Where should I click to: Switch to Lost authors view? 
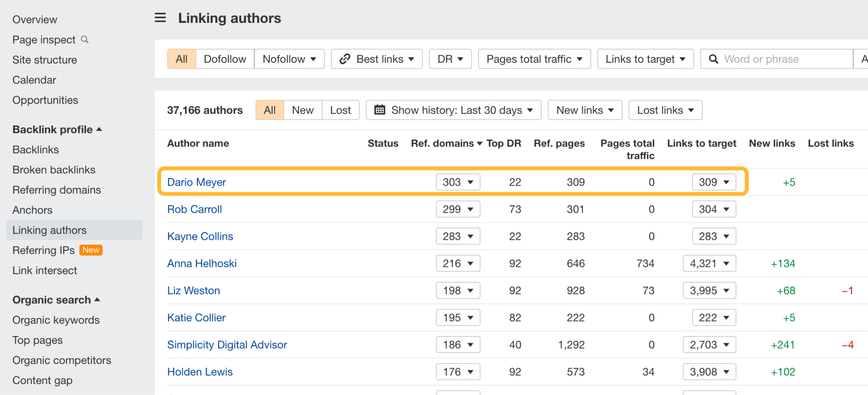click(x=340, y=110)
